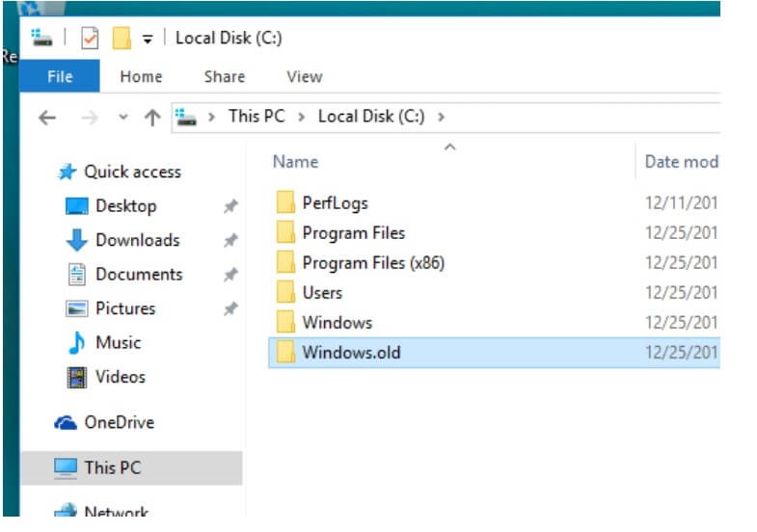The image size is (757, 532).
Task: Expand the chevron before This PC in address bar
Action: coord(211,117)
